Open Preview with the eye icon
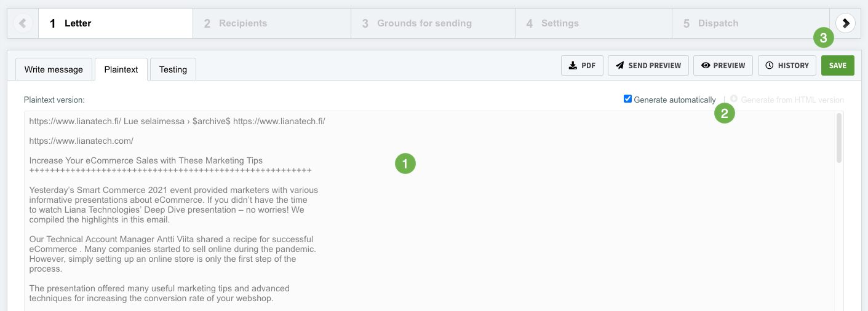The image size is (868, 311). 723,66
